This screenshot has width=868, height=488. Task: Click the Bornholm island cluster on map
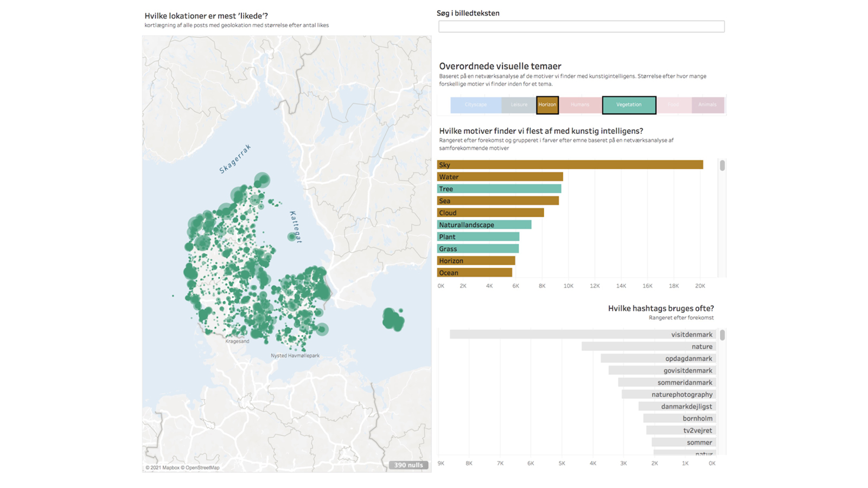[393, 319]
